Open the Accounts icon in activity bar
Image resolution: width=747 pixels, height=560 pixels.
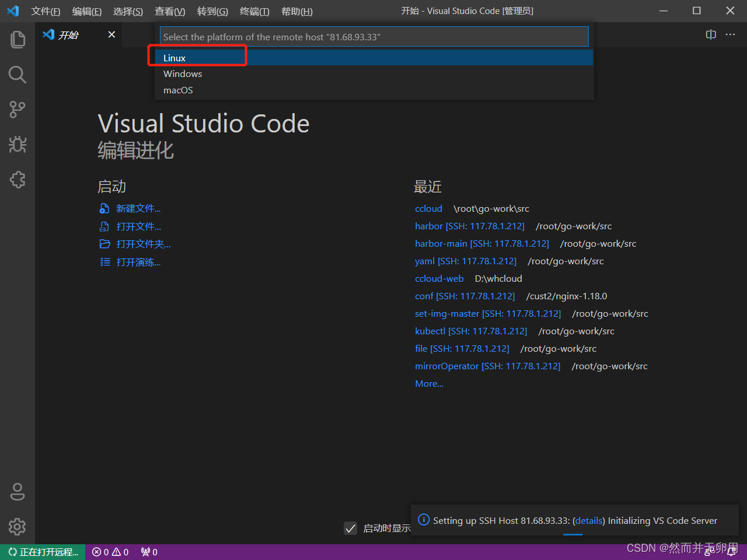click(x=18, y=492)
